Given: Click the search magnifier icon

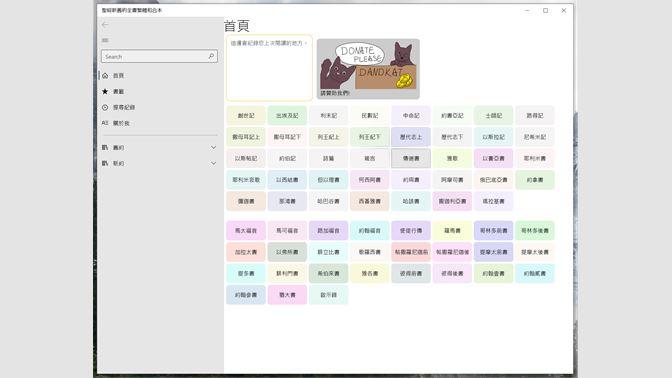Looking at the screenshot, I should click(211, 56).
